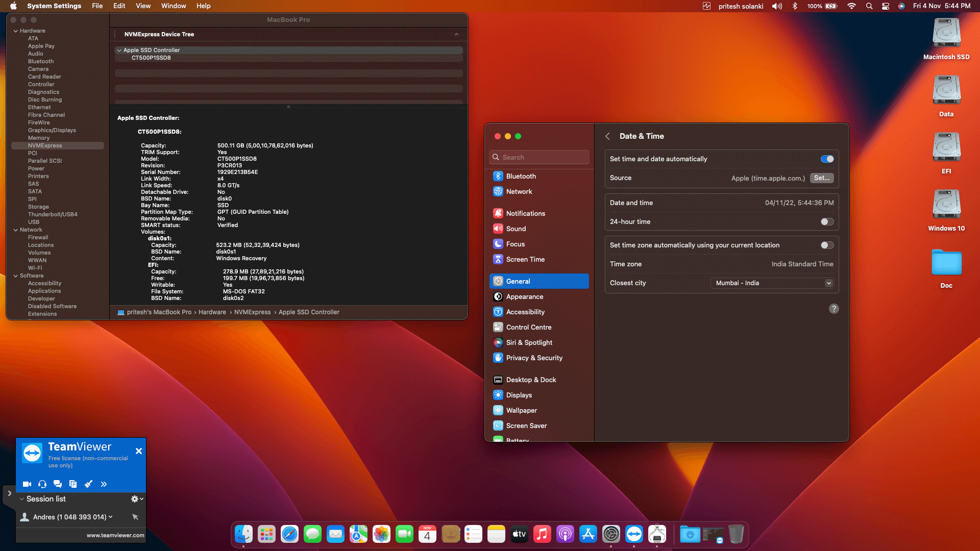This screenshot has height=551, width=980.
Task: Open Displays settings in the sidebar
Action: pyautogui.click(x=539, y=395)
